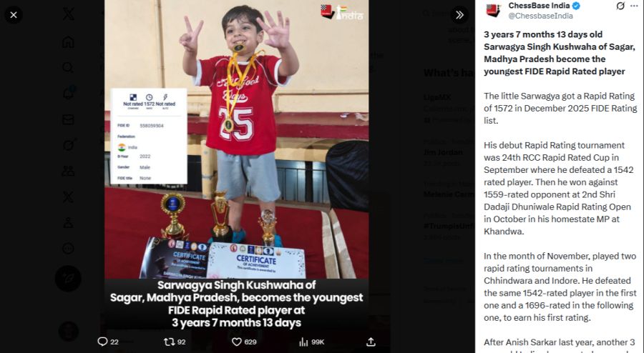Share the post using the upload arrow icon

tap(371, 342)
